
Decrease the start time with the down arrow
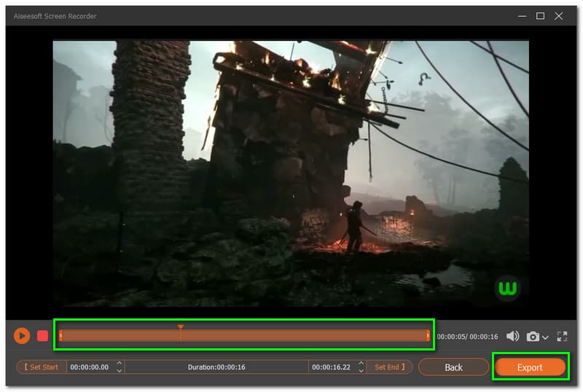click(x=120, y=370)
